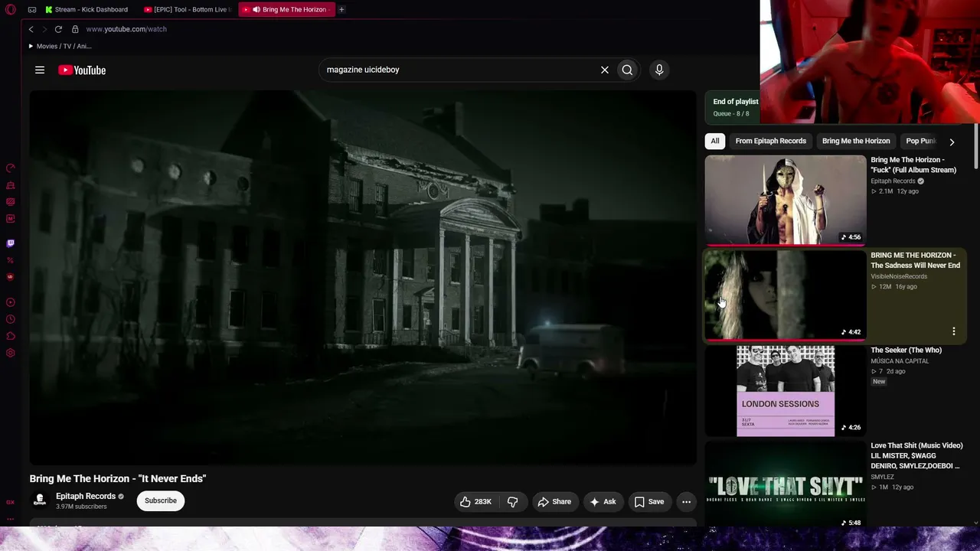This screenshot has height=551, width=980.
Task: Open browsing history clock in sidebar
Action: click(x=11, y=319)
